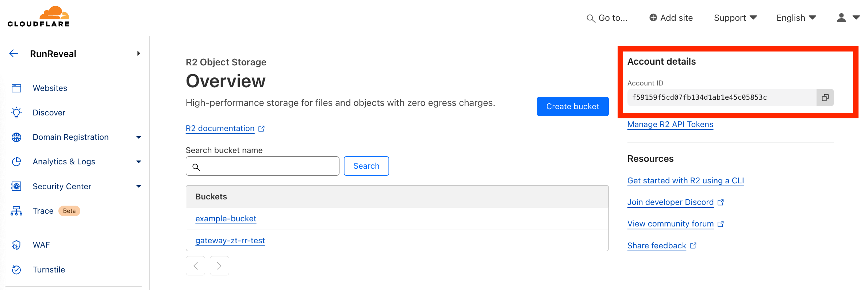Image resolution: width=868 pixels, height=290 pixels.
Task: Go to previous page of buckets
Action: pyautogui.click(x=196, y=266)
